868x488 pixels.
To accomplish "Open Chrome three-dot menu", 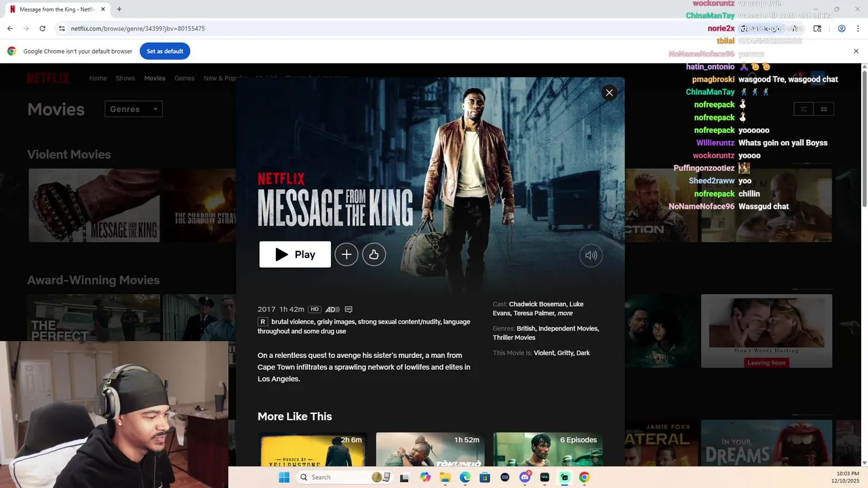I will pos(858,28).
